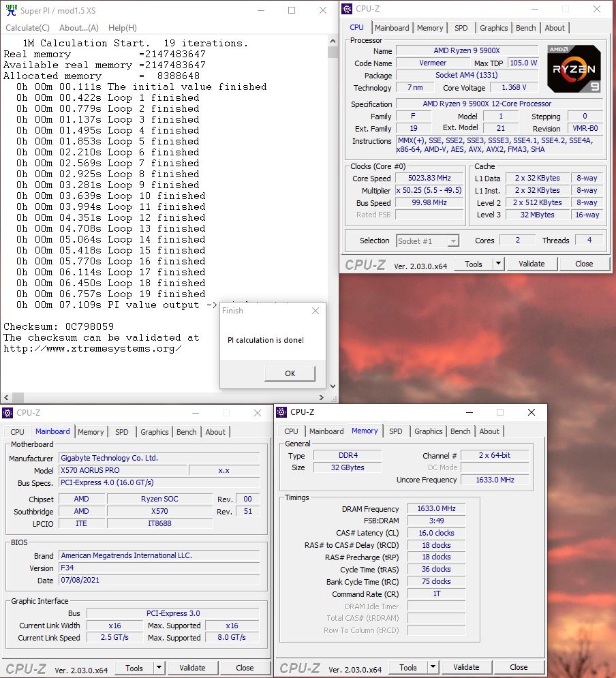Click the AMD Ryzen 9 processor logo

[574, 68]
